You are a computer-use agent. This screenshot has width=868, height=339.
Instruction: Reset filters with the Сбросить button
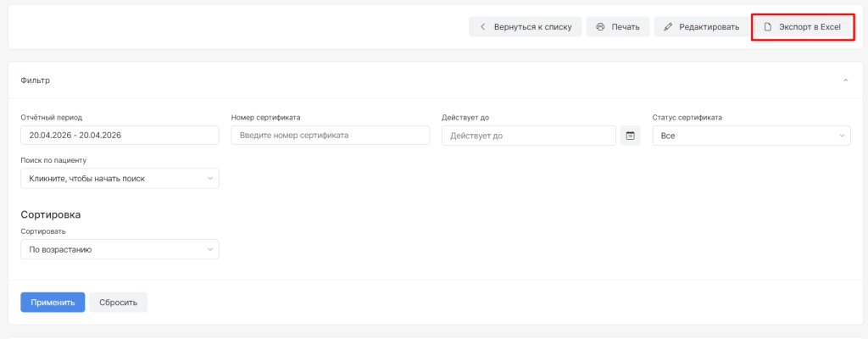coord(118,302)
